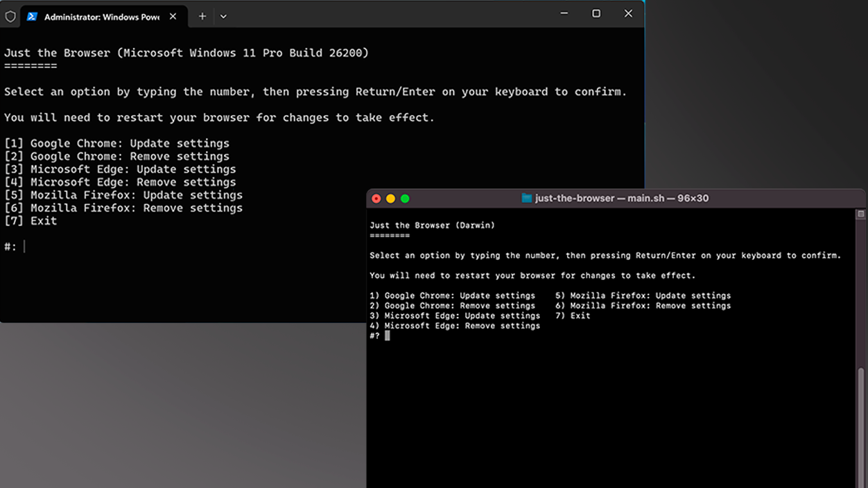Click the PowerShell icon on the tab

click(x=32, y=17)
